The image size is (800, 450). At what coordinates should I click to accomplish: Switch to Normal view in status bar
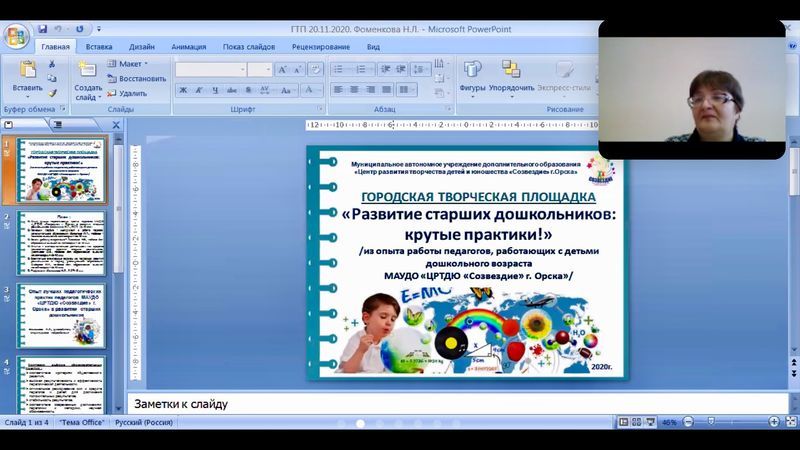point(623,422)
